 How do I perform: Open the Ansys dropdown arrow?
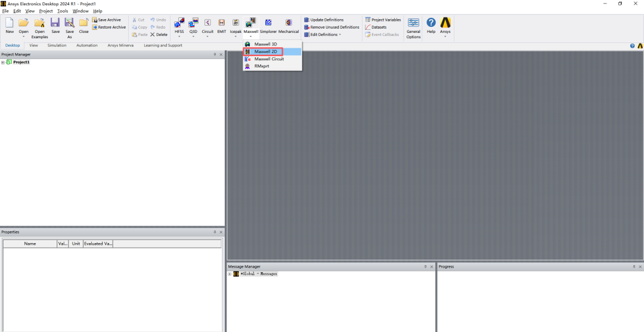click(x=445, y=36)
